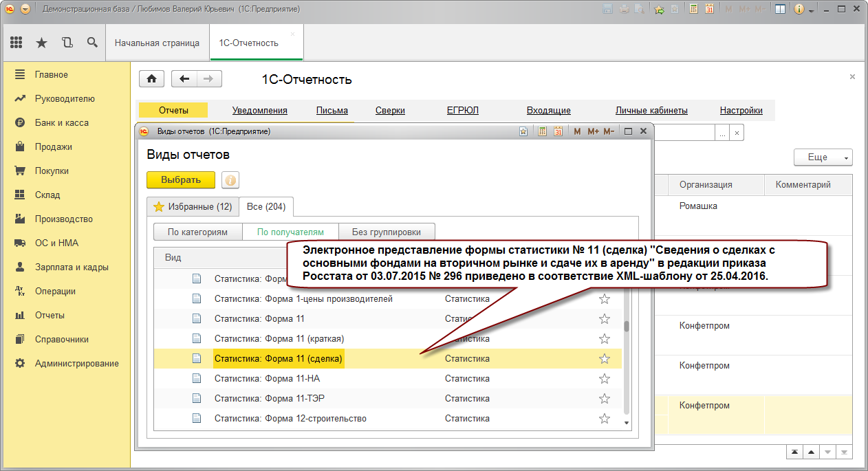Click the ellipsis selection button in filter field
Image resolution: width=868 pixels, height=471 pixels.
coord(722,133)
